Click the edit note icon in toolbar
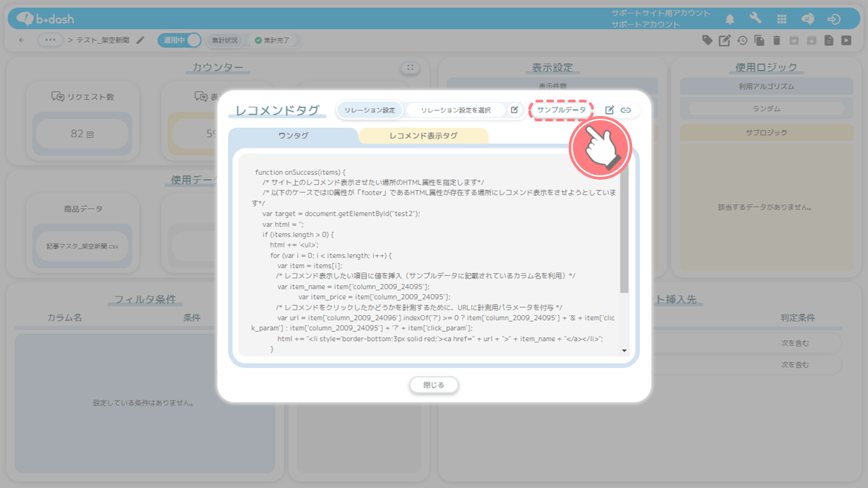Image resolution: width=868 pixels, height=488 pixels. (725, 40)
